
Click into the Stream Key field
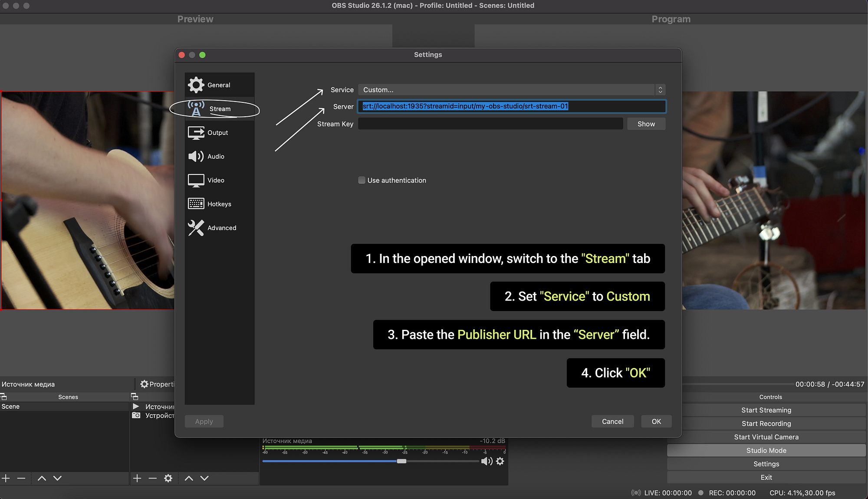click(x=490, y=124)
